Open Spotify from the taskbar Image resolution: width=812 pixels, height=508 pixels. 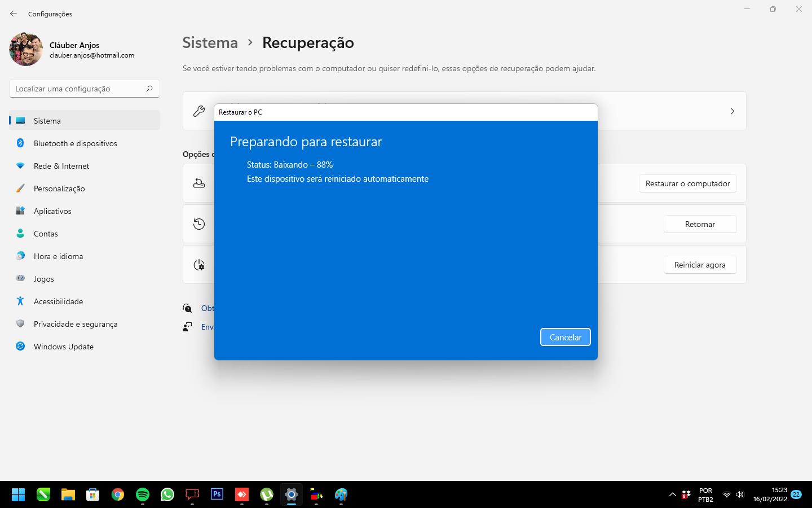coord(143,494)
